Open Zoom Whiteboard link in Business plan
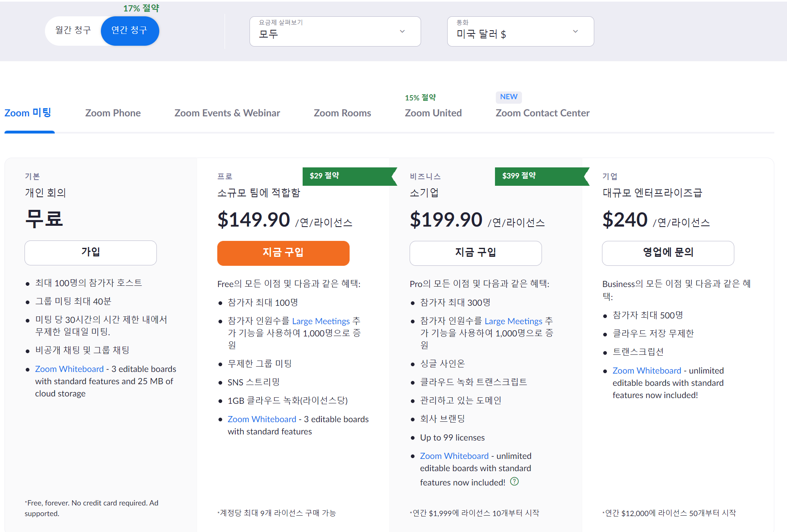This screenshot has height=532, width=787. click(454, 456)
